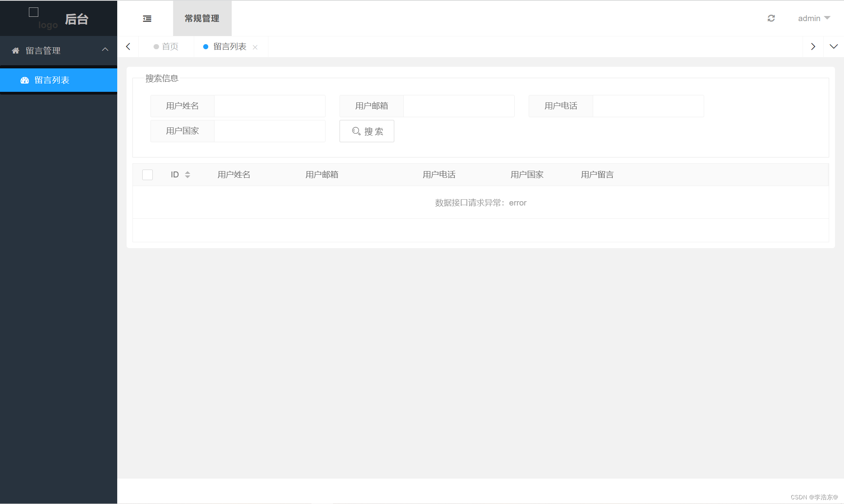This screenshot has height=504, width=844.
Task: Focus the 用户电话 search input
Action: 648,106
